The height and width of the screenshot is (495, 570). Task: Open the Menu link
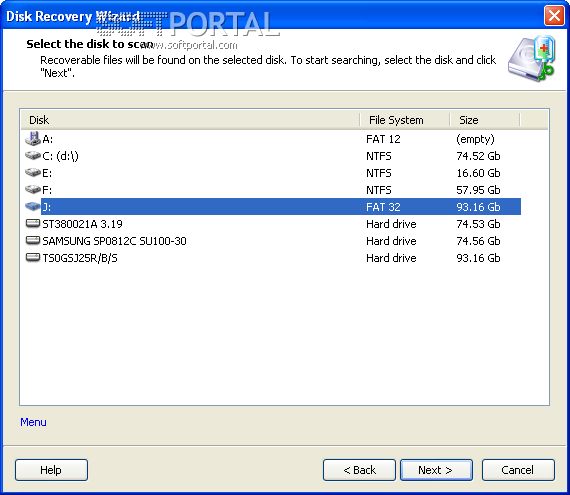pos(33,422)
